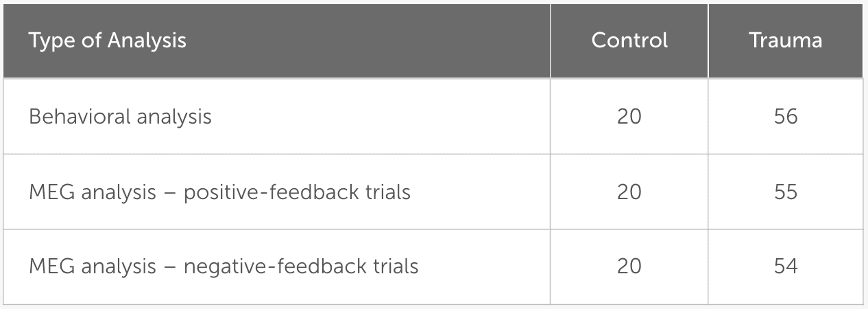Select the 'Behavioral analysis' row label
The image size is (868, 309).
tap(120, 117)
